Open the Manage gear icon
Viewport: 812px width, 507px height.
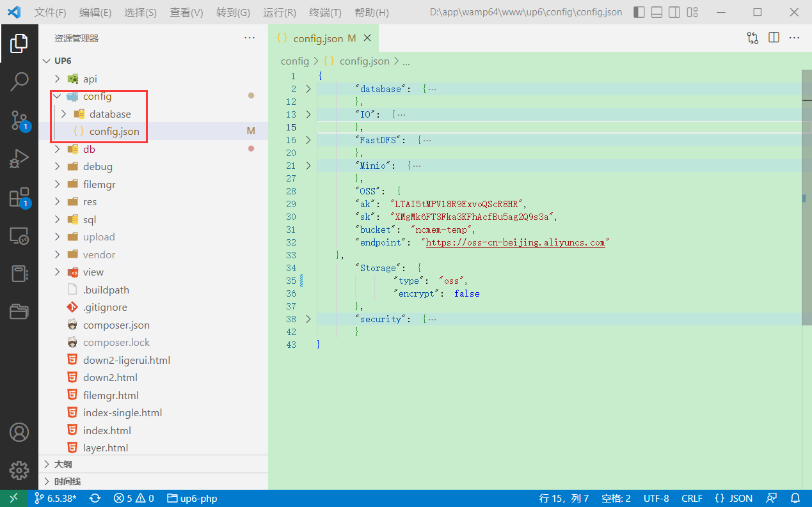[x=19, y=471]
